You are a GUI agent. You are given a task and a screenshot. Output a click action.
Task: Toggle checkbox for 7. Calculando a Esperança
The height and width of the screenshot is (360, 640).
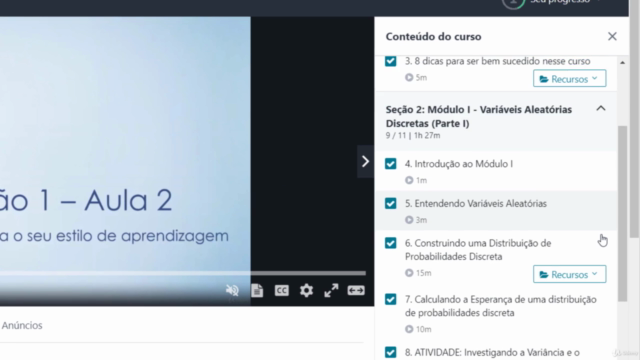point(391,299)
